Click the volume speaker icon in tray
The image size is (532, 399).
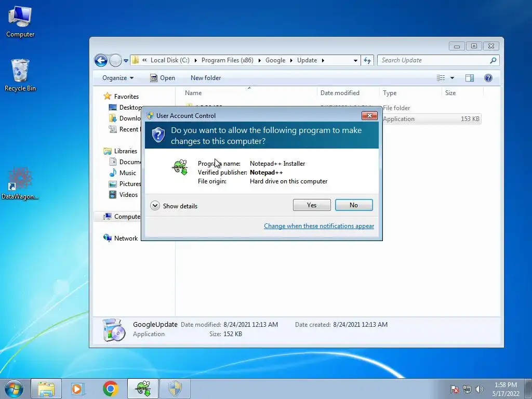pyautogui.click(x=479, y=389)
